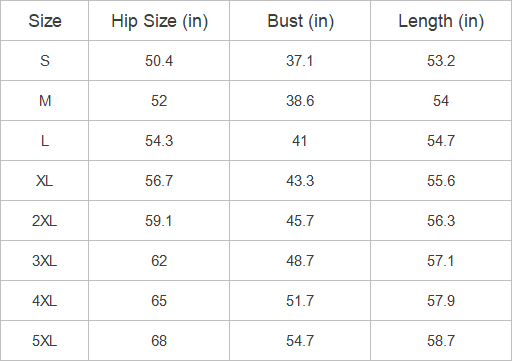Select length value 58.7
This screenshot has height=361, width=512.
pos(441,341)
